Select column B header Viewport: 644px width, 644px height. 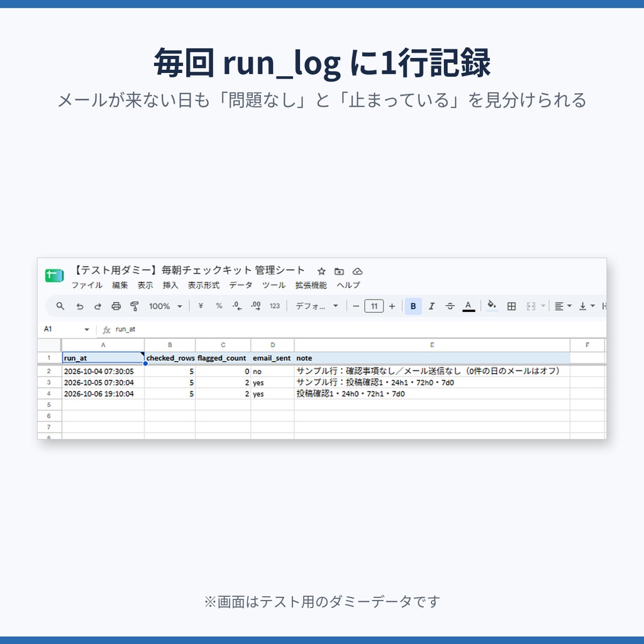coord(170,345)
